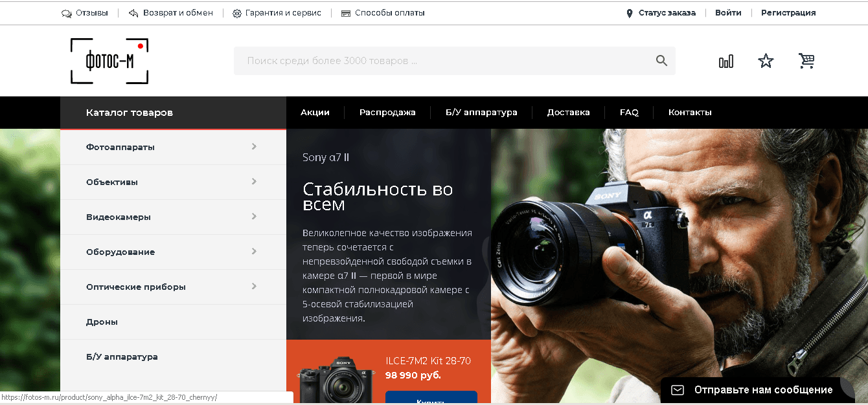Image resolution: width=868 pixels, height=405 pixels.
Task: Open the chat message envelope icon
Action: click(678, 389)
